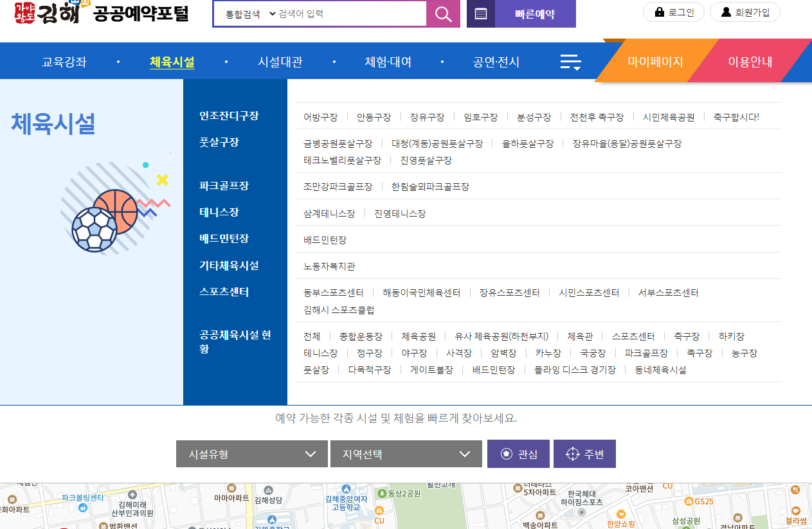Click the star icon on 관심 button

507,454
